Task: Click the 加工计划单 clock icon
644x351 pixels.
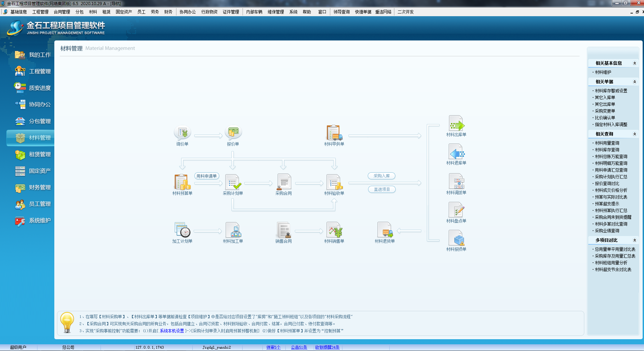Action: pyautogui.click(x=182, y=230)
